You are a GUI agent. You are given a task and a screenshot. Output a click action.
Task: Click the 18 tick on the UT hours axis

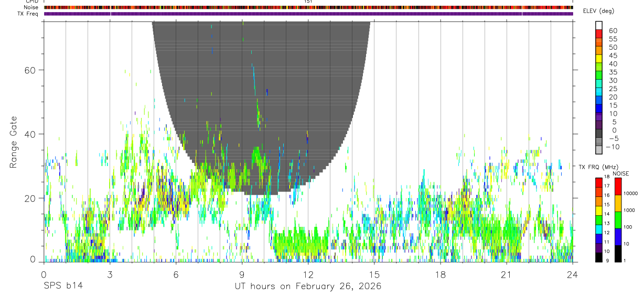[x=440, y=274]
